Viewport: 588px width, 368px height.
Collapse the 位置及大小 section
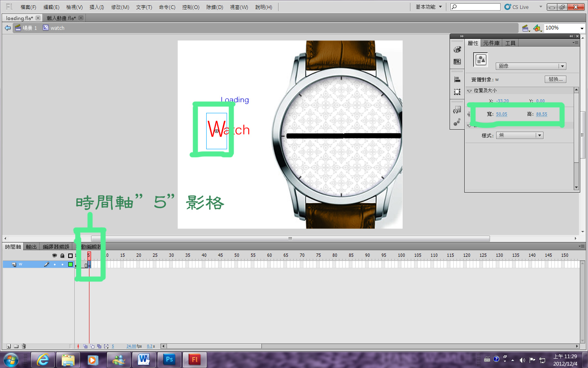point(469,90)
